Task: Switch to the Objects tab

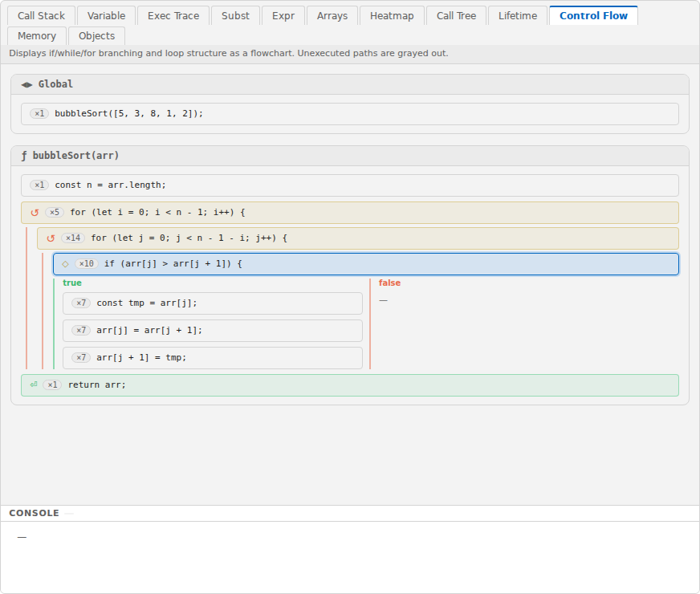Action: [x=96, y=35]
